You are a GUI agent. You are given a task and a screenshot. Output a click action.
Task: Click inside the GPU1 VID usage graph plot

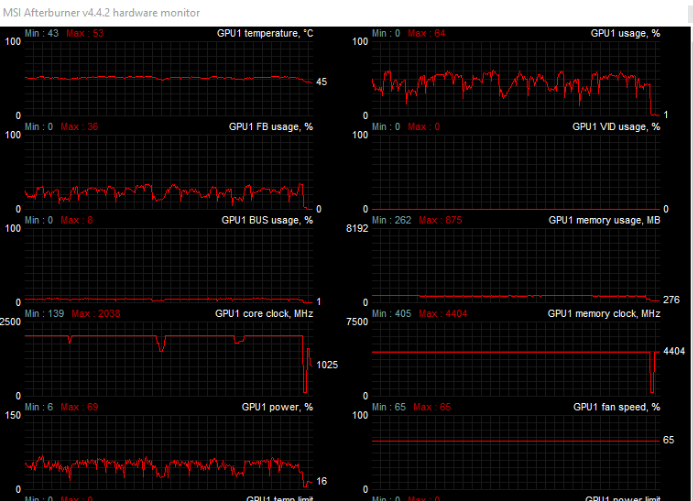pyautogui.click(x=516, y=172)
